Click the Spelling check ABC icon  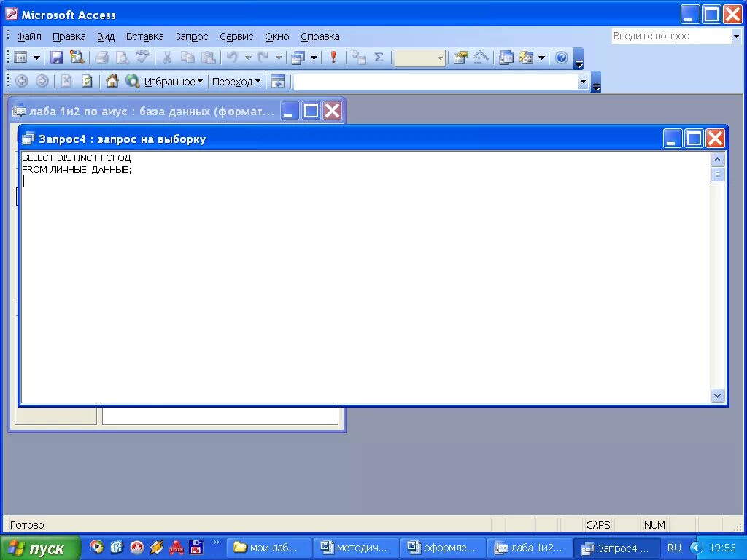142,58
